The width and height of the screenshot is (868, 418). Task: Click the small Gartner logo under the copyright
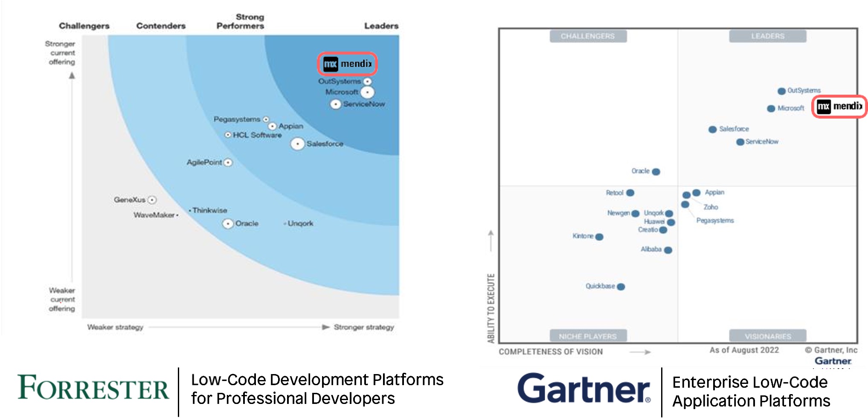pos(833,361)
